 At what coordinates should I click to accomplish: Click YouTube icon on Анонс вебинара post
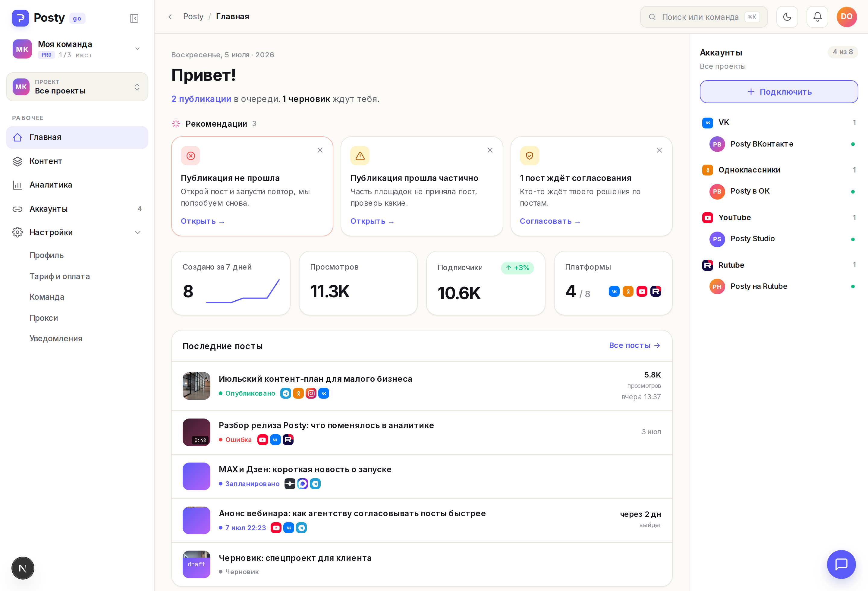(x=276, y=527)
